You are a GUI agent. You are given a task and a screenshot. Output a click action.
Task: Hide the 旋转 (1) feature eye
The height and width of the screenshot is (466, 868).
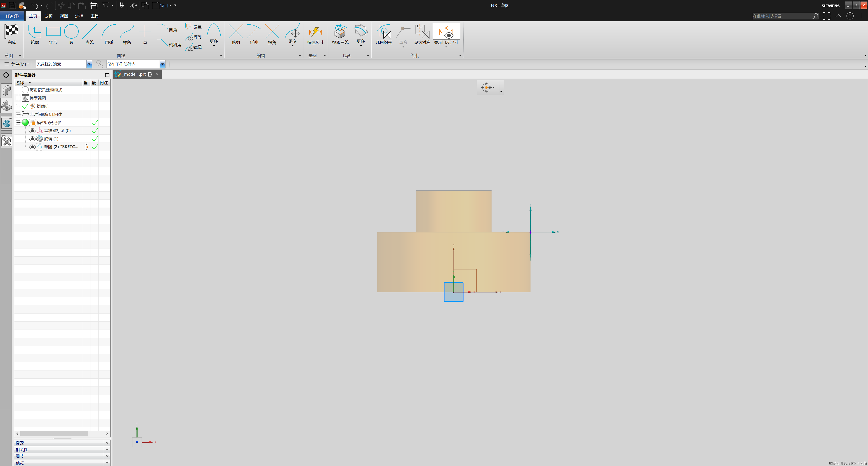[x=32, y=139]
